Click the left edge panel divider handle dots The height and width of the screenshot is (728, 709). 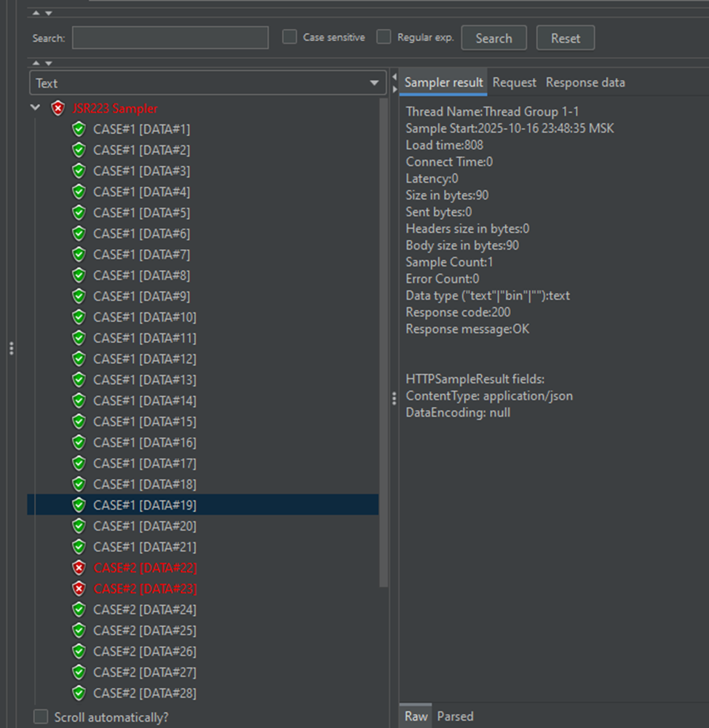click(x=11, y=348)
